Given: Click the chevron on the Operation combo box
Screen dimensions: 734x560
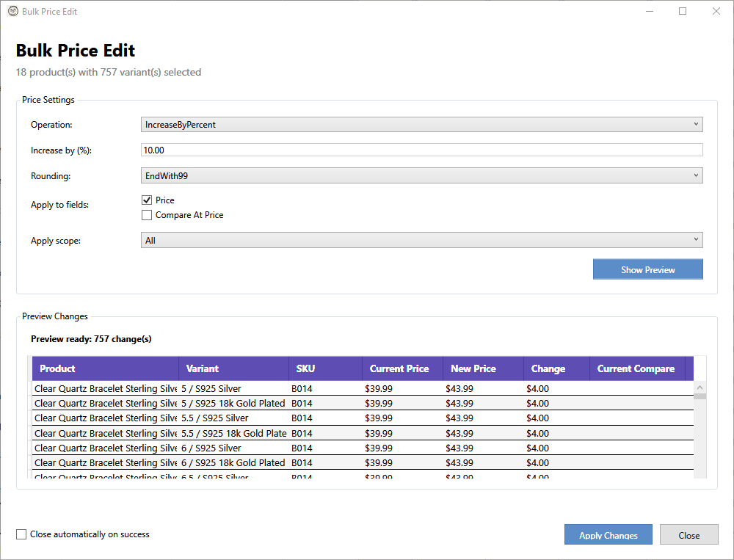Looking at the screenshot, I should coord(696,124).
